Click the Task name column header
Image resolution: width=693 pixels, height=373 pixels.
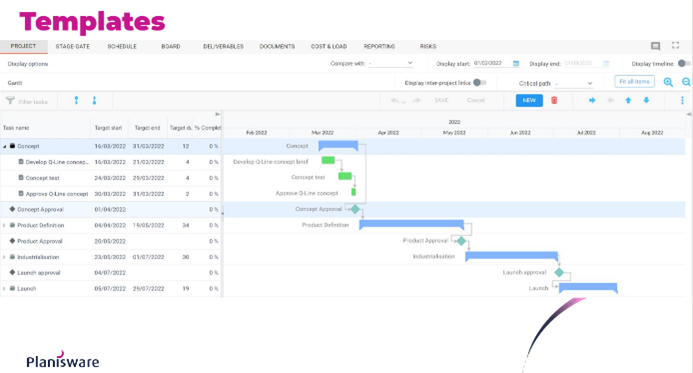tap(16, 128)
